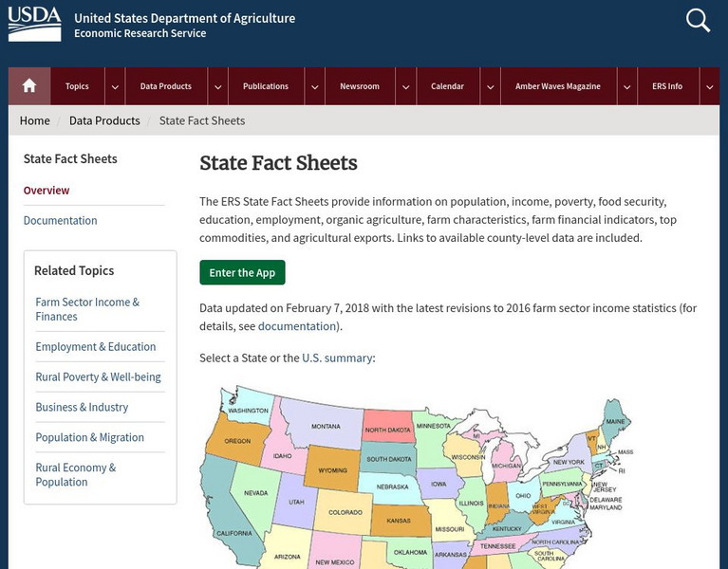Select Minnesota on the map
Viewport: 728px width, 569px height.
(x=433, y=436)
